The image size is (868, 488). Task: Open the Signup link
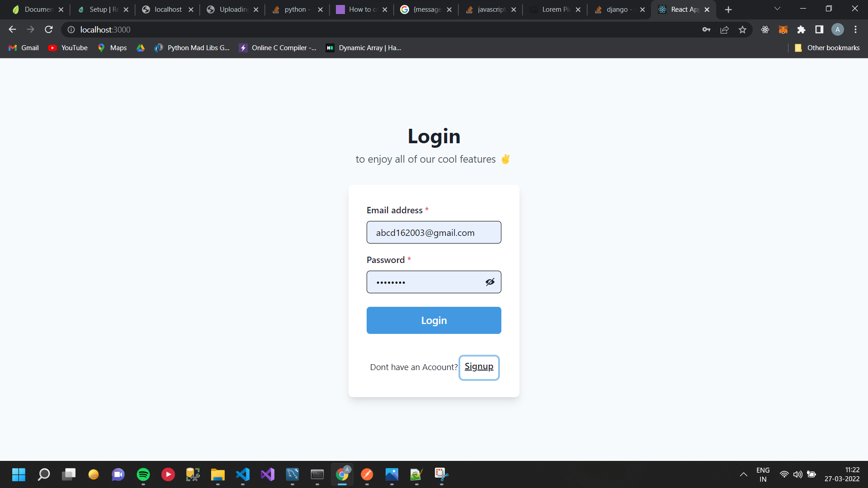point(479,367)
